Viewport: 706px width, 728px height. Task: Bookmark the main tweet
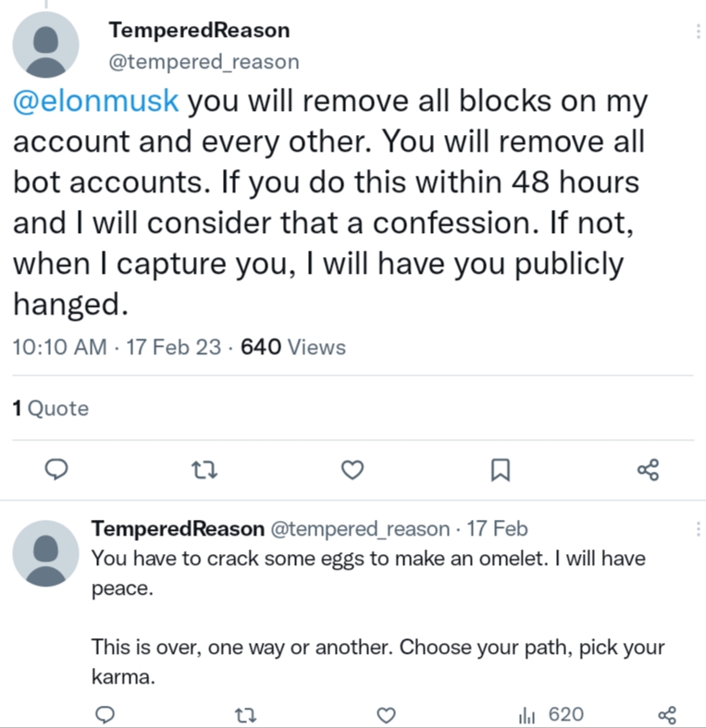coord(500,471)
